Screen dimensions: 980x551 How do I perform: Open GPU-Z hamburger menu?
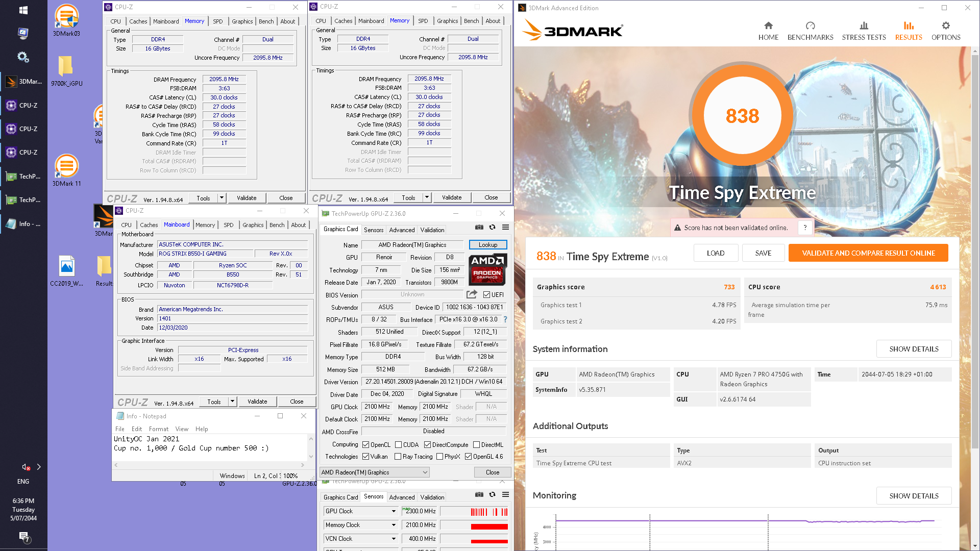tap(505, 228)
